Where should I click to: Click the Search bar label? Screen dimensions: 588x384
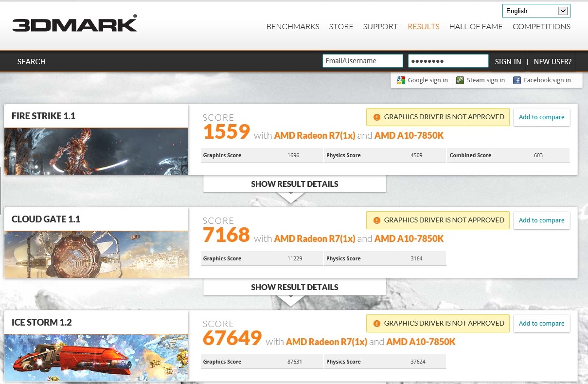(32, 61)
